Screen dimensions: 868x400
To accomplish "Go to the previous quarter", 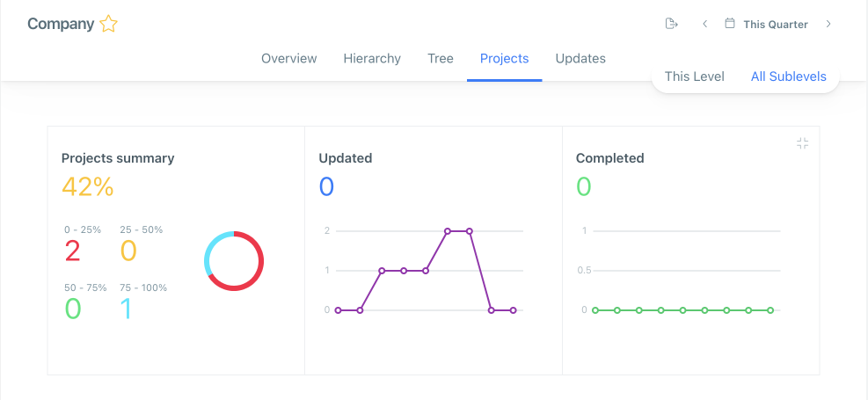I will (704, 24).
